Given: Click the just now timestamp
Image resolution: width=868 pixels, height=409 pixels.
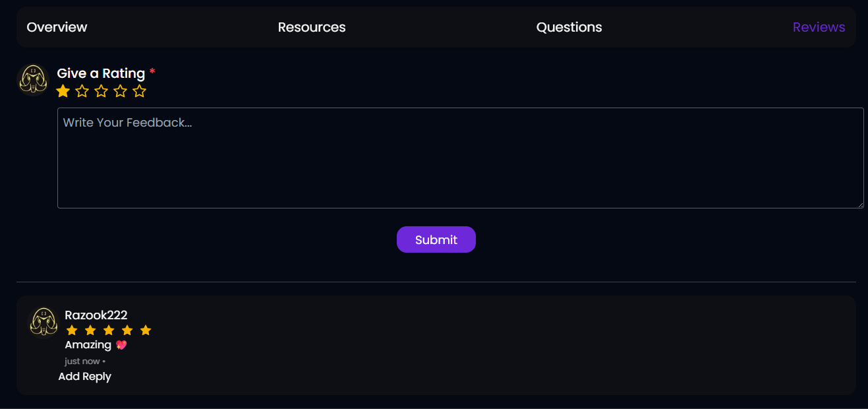Looking at the screenshot, I should tap(82, 362).
